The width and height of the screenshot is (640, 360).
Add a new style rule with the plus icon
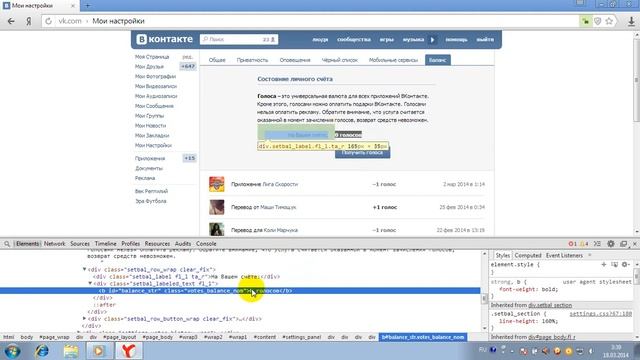604,264
